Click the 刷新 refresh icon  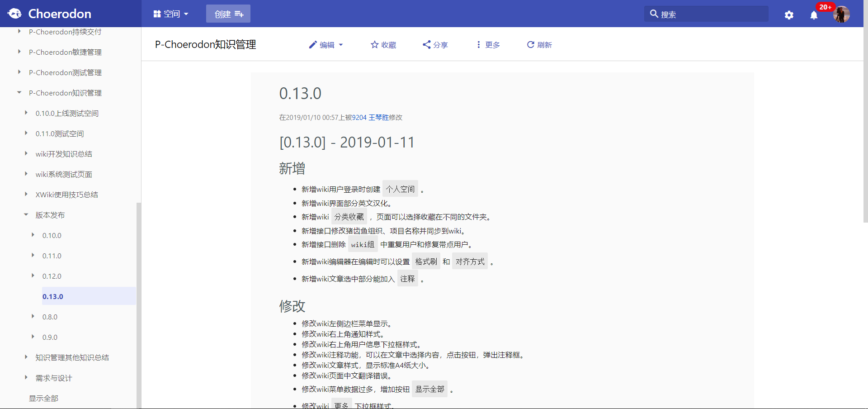[x=531, y=44]
